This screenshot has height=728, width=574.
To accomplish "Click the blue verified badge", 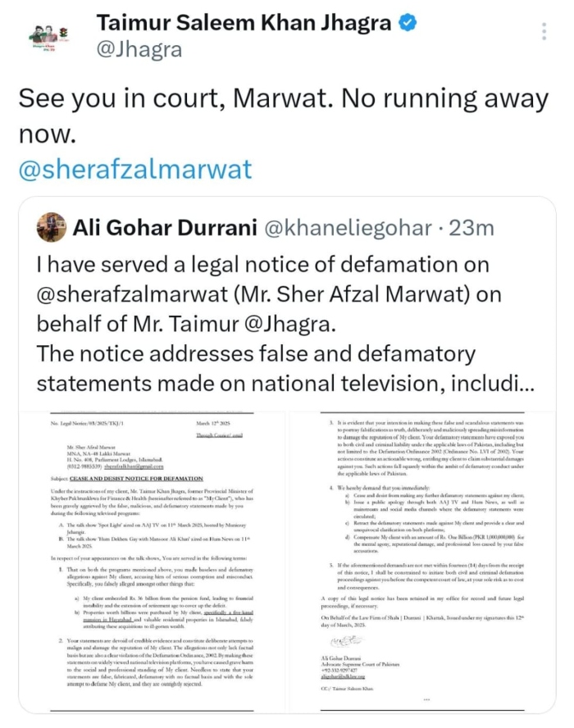I will coord(407,25).
